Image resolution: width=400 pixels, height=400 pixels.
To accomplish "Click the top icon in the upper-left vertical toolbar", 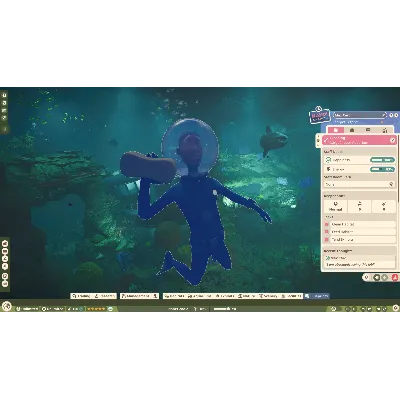I will 5,95.
